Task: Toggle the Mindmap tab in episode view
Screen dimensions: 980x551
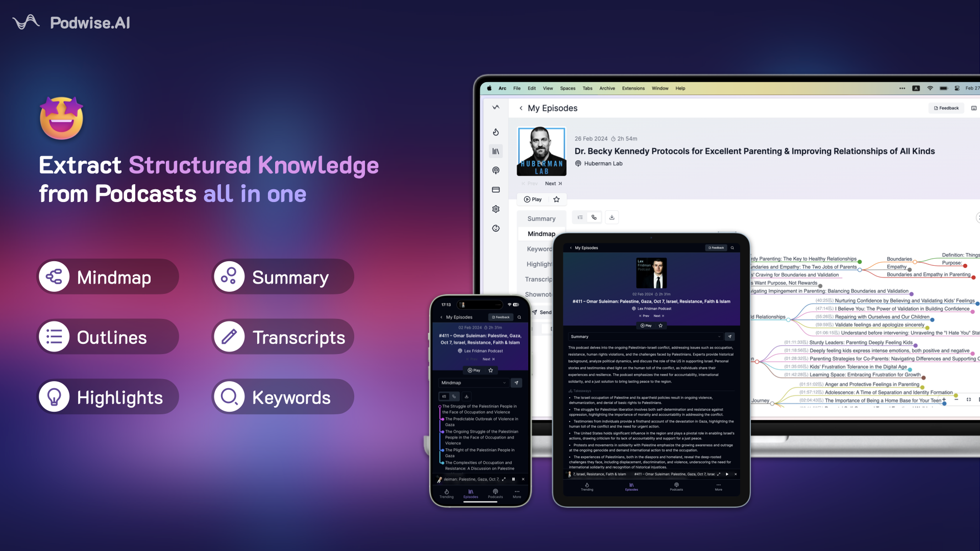Action: tap(541, 234)
